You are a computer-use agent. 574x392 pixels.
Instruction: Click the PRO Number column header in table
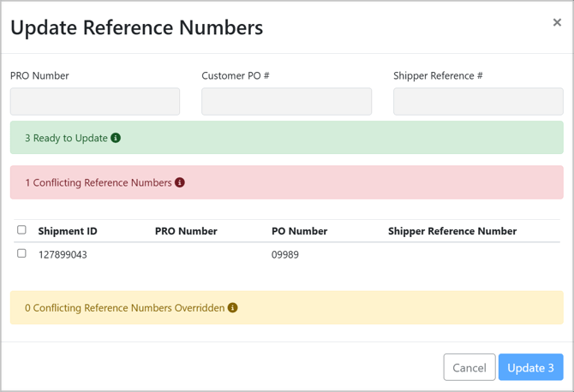coord(186,231)
